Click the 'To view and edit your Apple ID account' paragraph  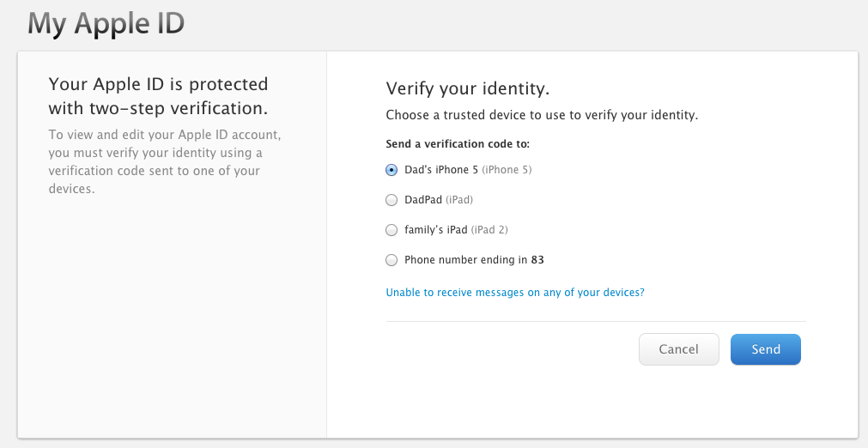[x=164, y=161]
